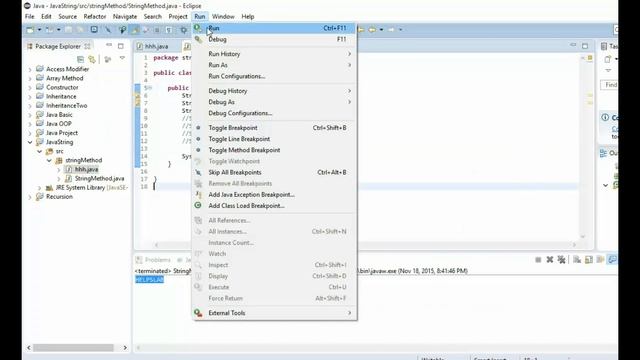The width and height of the screenshot is (640, 360).
Task: Select Toggle Breakpoint menu entry
Action: (275, 128)
